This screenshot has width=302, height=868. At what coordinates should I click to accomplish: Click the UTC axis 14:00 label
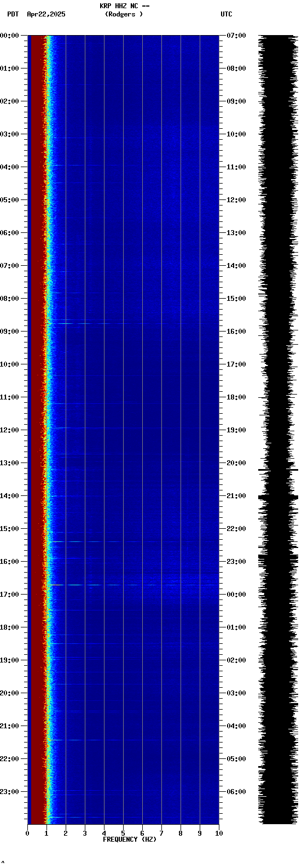[236, 266]
